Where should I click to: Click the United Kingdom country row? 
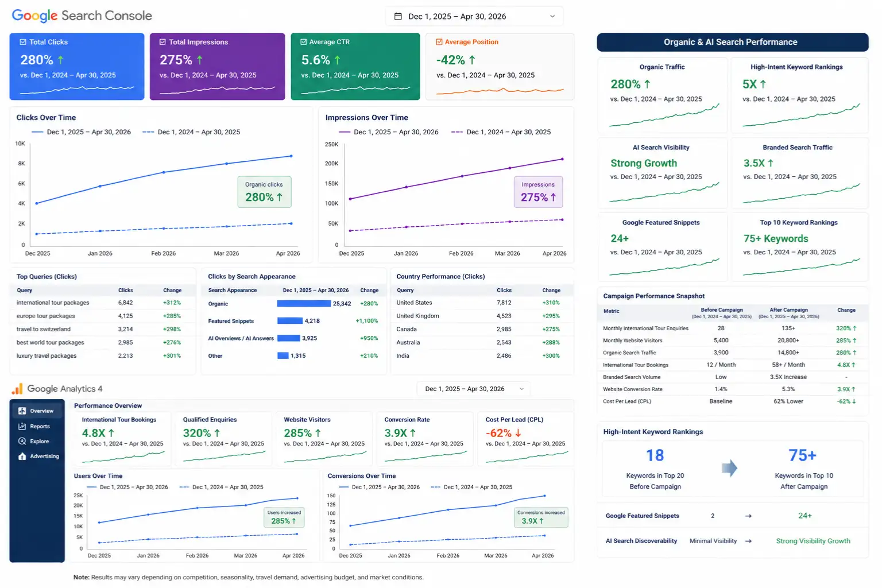pyautogui.click(x=481, y=316)
